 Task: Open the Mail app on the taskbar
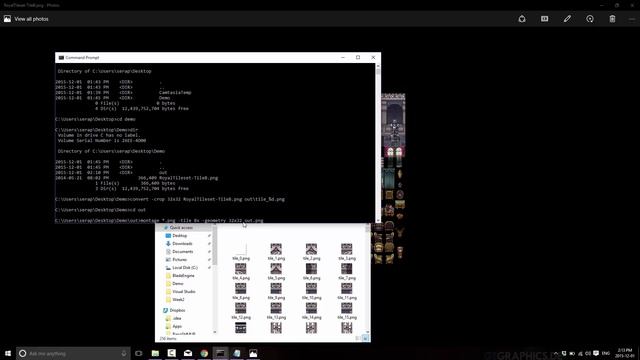click(x=188, y=353)
